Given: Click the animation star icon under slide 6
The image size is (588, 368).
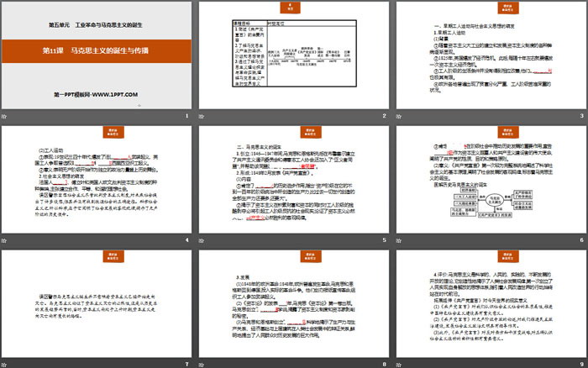Looking at the screenshot, I should click(x=399, y=240).
